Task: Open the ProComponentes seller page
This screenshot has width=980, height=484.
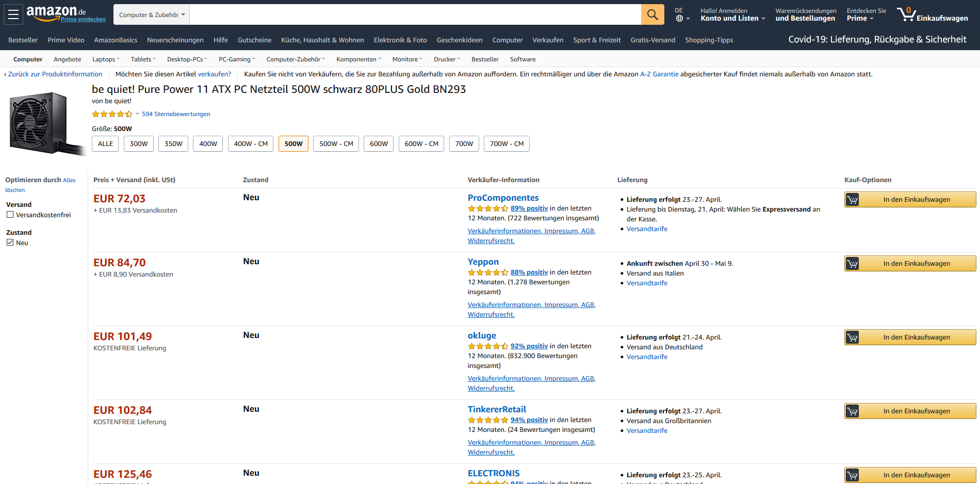Action: pos(503,198)
